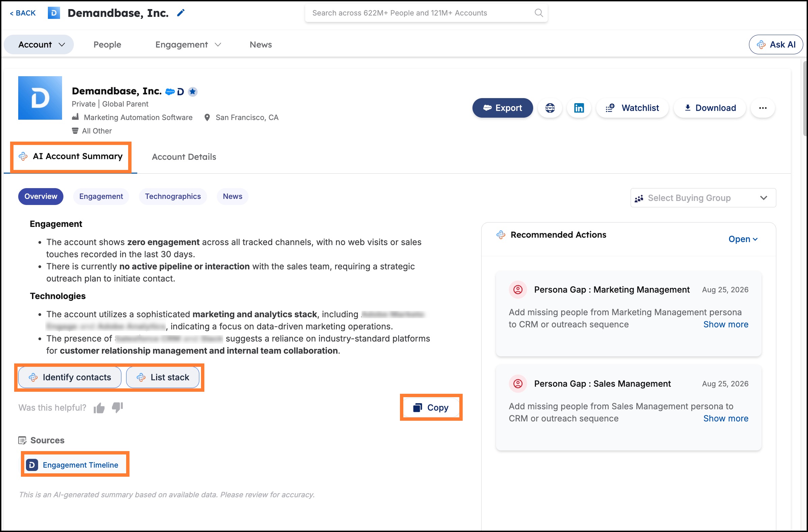Switch to the top News tab
This screenshot has width=808, height=532.
pyautogui.click(x=261, y=45)
